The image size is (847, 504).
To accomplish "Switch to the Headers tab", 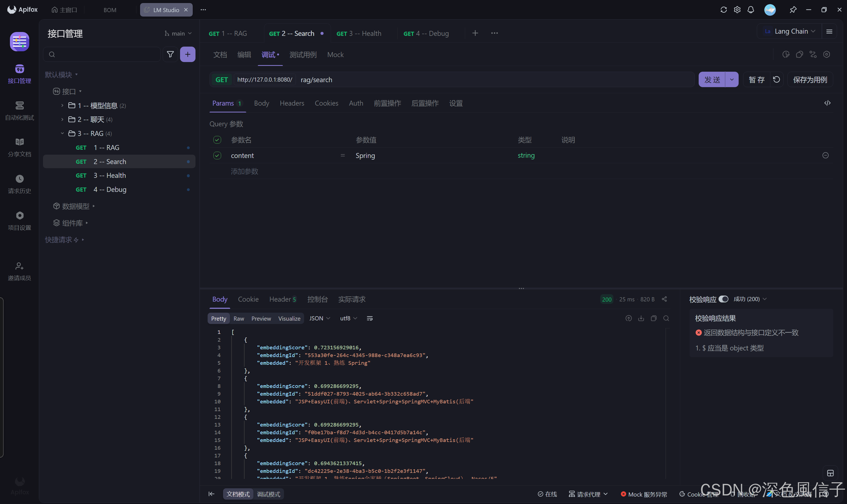I will pos(292,103).
